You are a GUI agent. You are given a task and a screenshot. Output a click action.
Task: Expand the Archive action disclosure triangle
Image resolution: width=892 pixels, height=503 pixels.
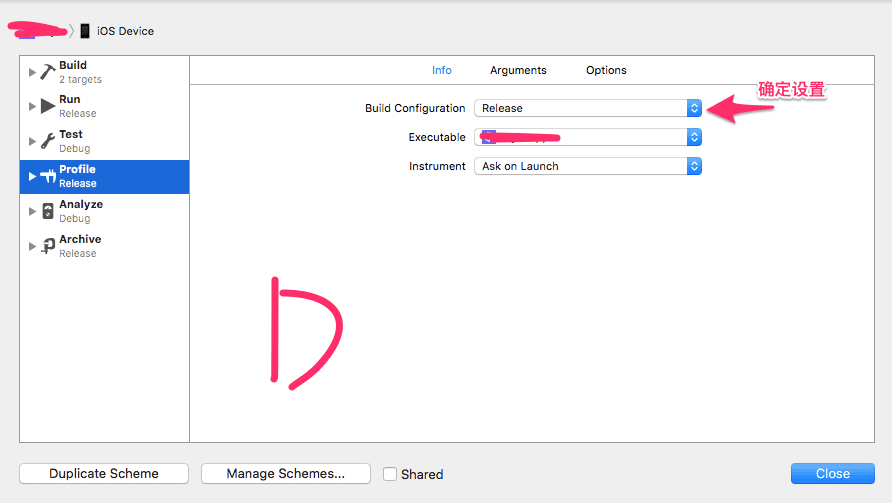click(32, 246)
